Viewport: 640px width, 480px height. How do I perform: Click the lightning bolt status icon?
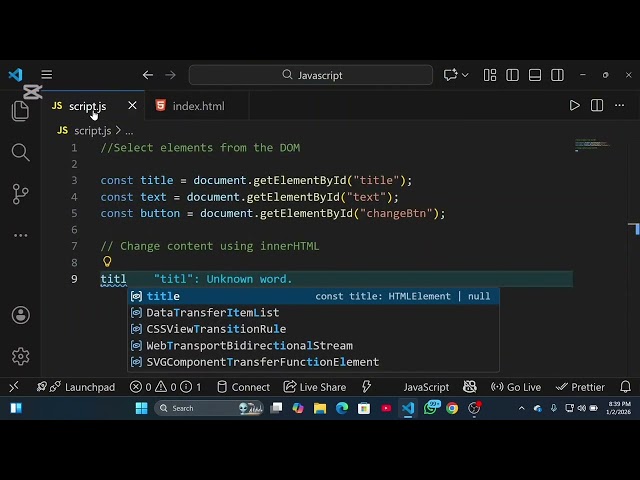[x=366, y=387]
